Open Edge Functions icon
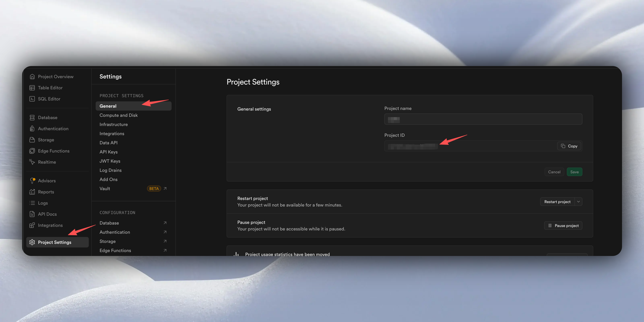Screen dimensions: 644x322 pos(32,151)
